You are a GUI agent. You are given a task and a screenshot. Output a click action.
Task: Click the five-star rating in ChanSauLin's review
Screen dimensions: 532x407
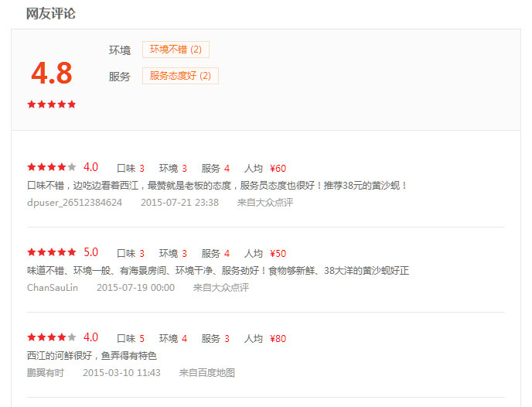point(52,252)
